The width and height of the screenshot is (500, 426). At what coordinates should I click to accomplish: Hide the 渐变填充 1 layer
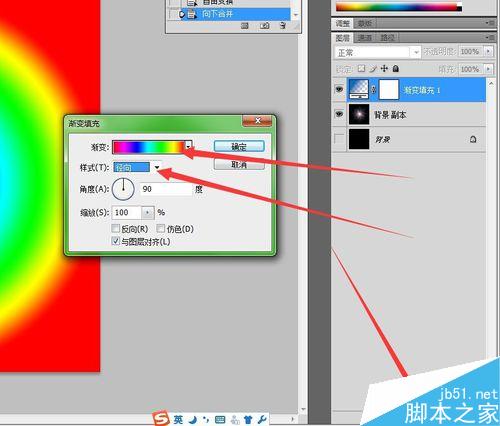click(339, 89)
